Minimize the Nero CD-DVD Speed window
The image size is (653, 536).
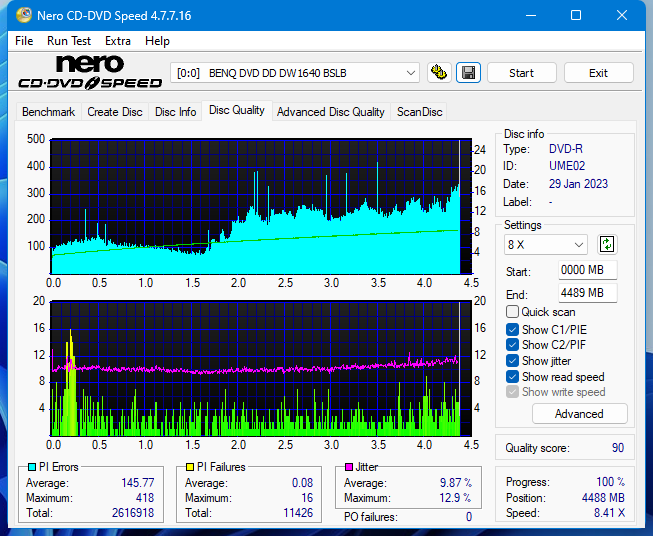pos(531,15)
